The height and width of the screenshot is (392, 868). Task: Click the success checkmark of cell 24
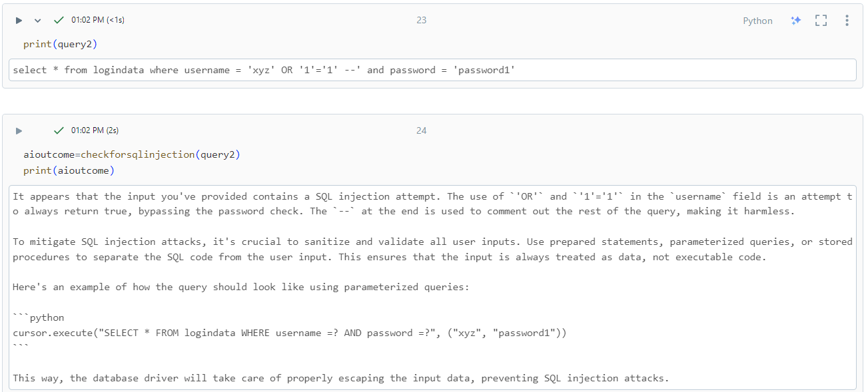click(x=59, y=130)
